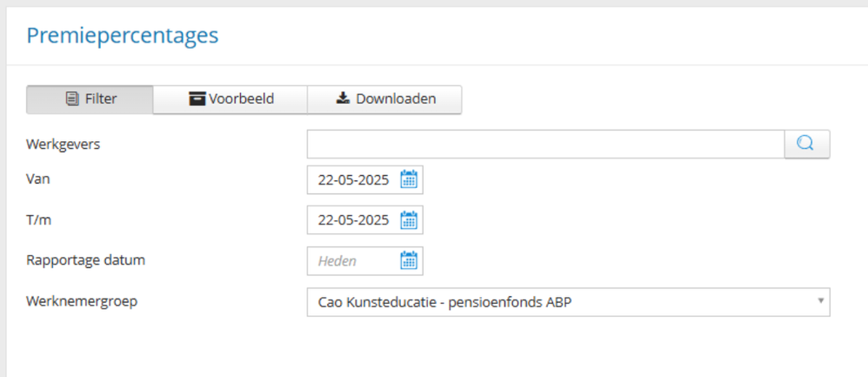The height and width of the screenshot is (377, 868).
Task: Switch to the Filter tab
Action: (x=90, y=99)
